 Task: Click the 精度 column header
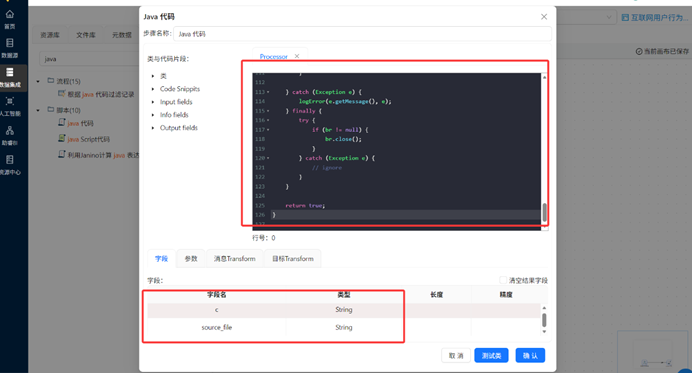click(x=506, y=294)
